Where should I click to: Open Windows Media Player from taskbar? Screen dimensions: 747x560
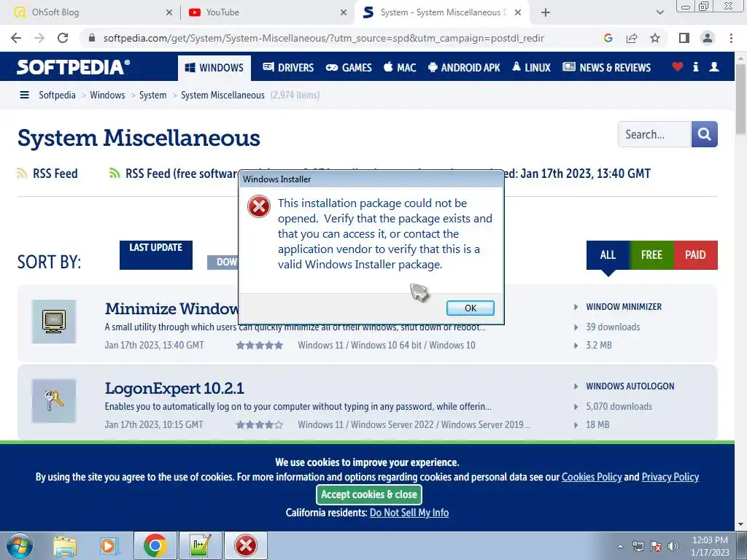(109, 546)
